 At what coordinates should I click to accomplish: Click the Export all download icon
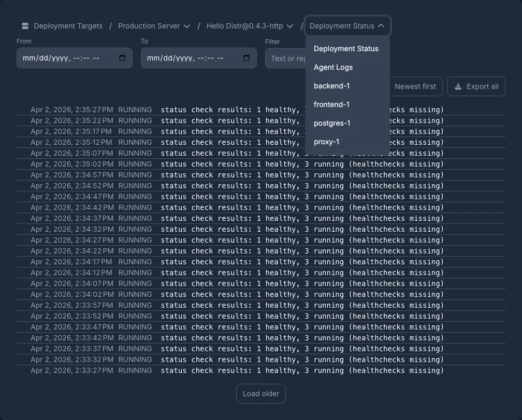tap(458, 86)
